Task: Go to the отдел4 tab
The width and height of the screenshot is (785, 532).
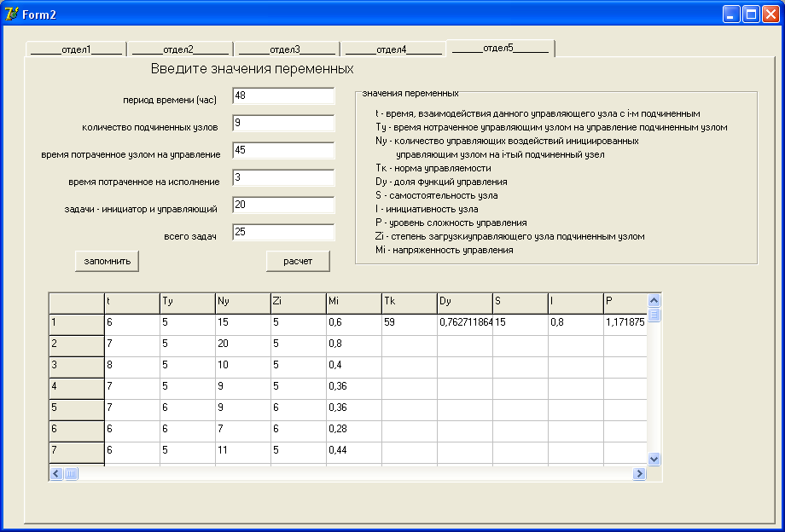Action: pos(392,49)
